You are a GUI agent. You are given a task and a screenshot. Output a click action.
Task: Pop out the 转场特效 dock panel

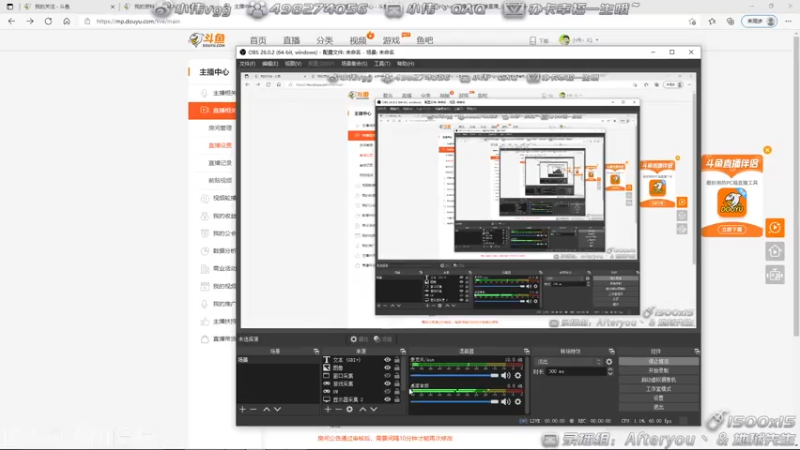coord(611,352)
